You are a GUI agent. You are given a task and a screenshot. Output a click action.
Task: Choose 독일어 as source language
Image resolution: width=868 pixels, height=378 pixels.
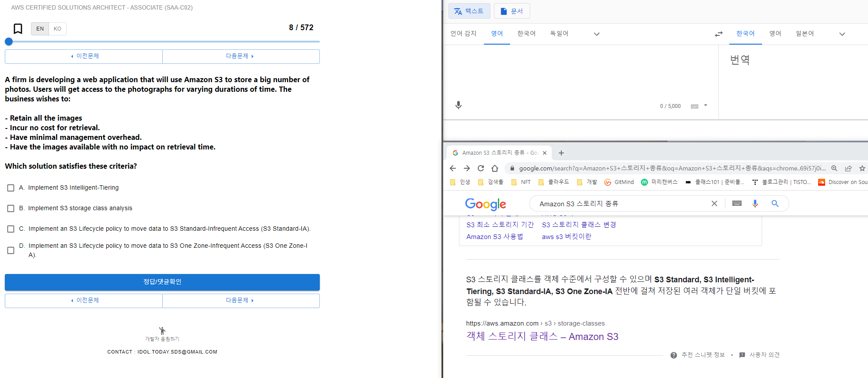click(x=559, y=34)
